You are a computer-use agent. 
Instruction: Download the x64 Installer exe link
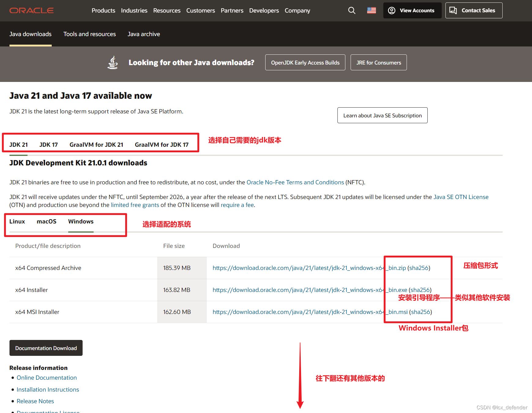pos(310,290)
